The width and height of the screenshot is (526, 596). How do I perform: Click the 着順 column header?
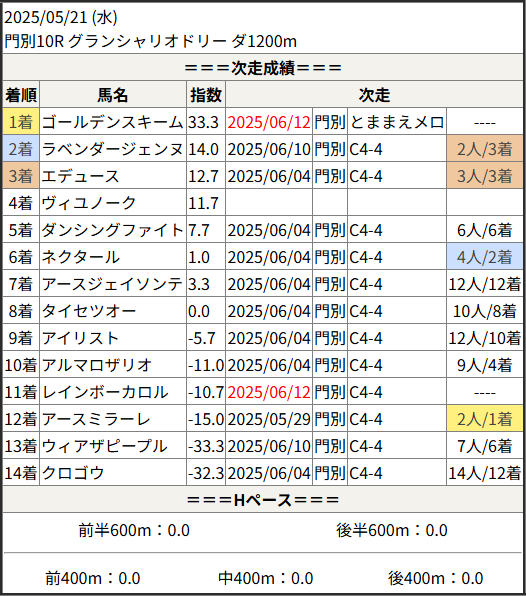point(21,95)
